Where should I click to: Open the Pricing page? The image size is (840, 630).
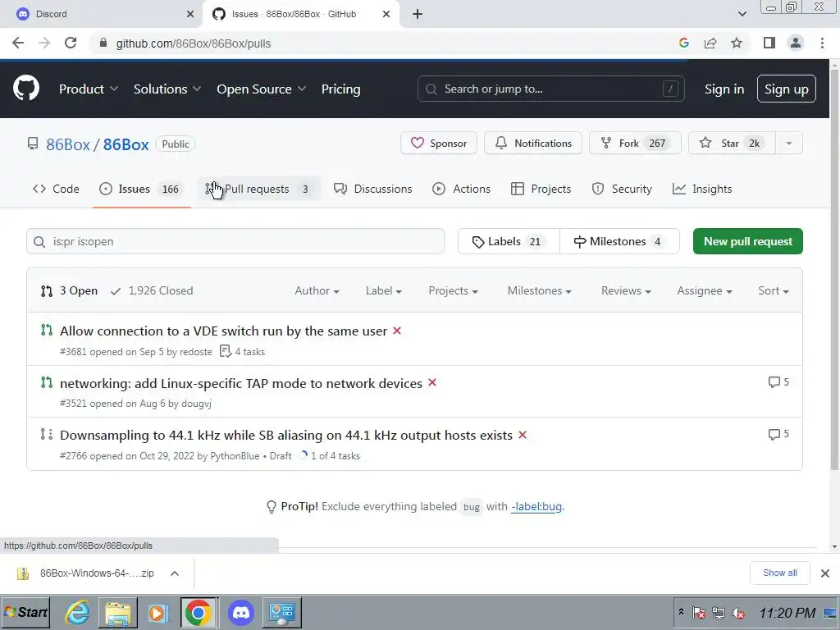coord(340,89)
